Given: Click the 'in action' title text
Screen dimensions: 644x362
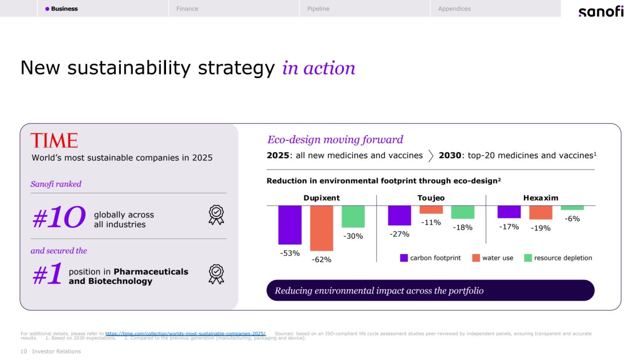Looking at the screenshot, I should (319, 68).
